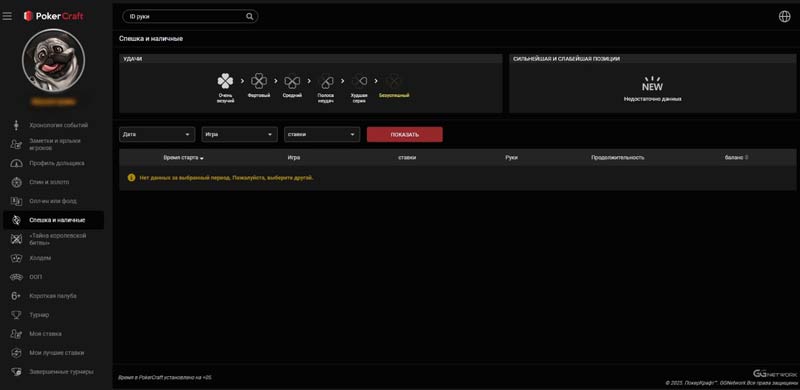Image resolution: width=800 pixels, height=390 pixels.
Task: Open 'Короткая палуба' sidebar entry
Action: (x=54, y=296)
